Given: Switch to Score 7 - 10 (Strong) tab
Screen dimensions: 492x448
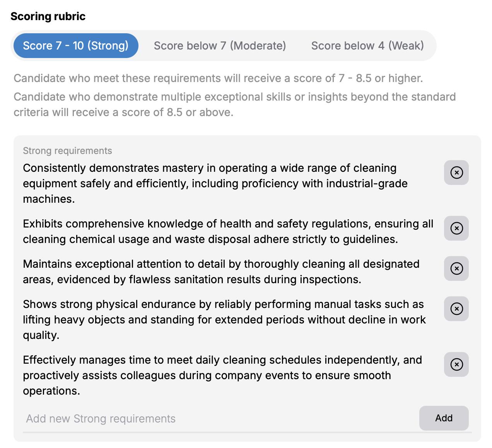Looking at the screenshot, I should pyautogui.click(x=76, y=46).
